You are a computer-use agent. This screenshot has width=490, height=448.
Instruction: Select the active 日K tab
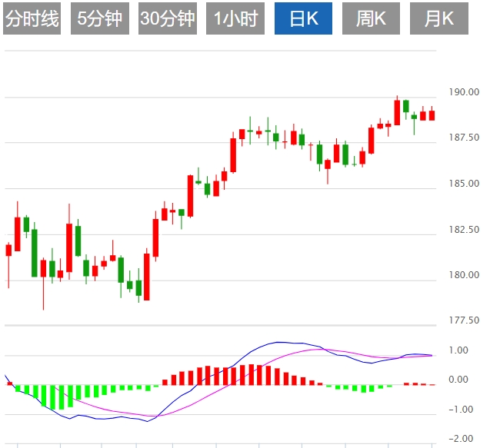(x=303, y=18)
